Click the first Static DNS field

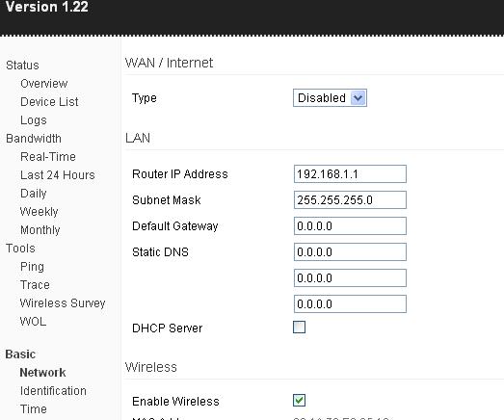coord(350,252)
